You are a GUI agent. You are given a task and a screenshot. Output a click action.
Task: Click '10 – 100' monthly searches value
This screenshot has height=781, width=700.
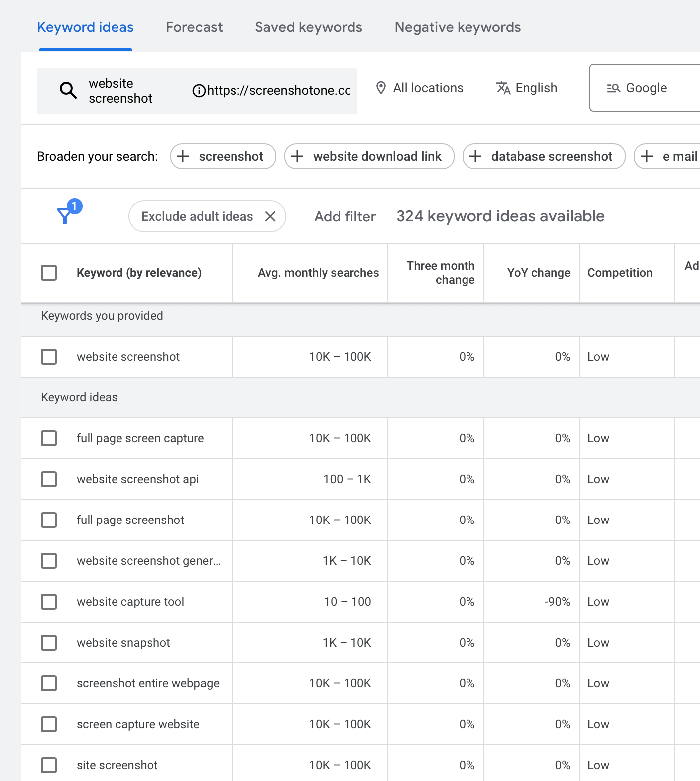pos(348,602)
